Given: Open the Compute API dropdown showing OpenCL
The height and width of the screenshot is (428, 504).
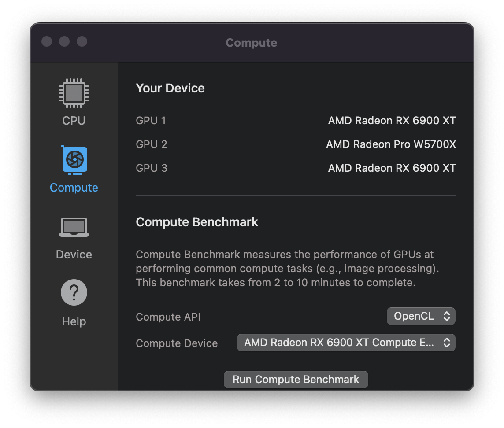Looking at the screenshot, I should (x=421, y=316).
